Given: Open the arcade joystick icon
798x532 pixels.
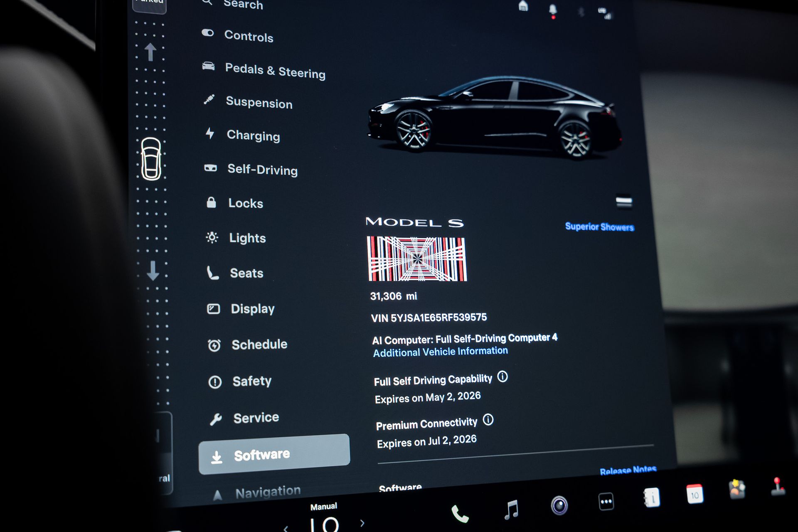Looking at the screenshot, I should point(778,487).
